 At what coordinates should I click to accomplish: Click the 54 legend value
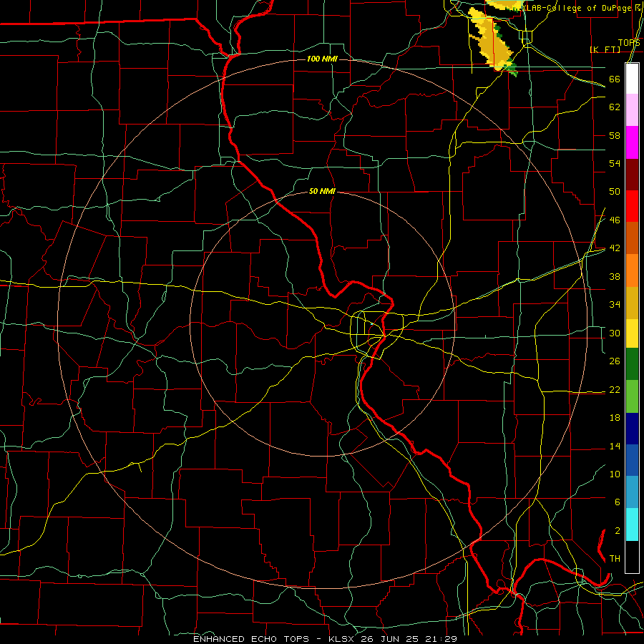pos(615,163)
